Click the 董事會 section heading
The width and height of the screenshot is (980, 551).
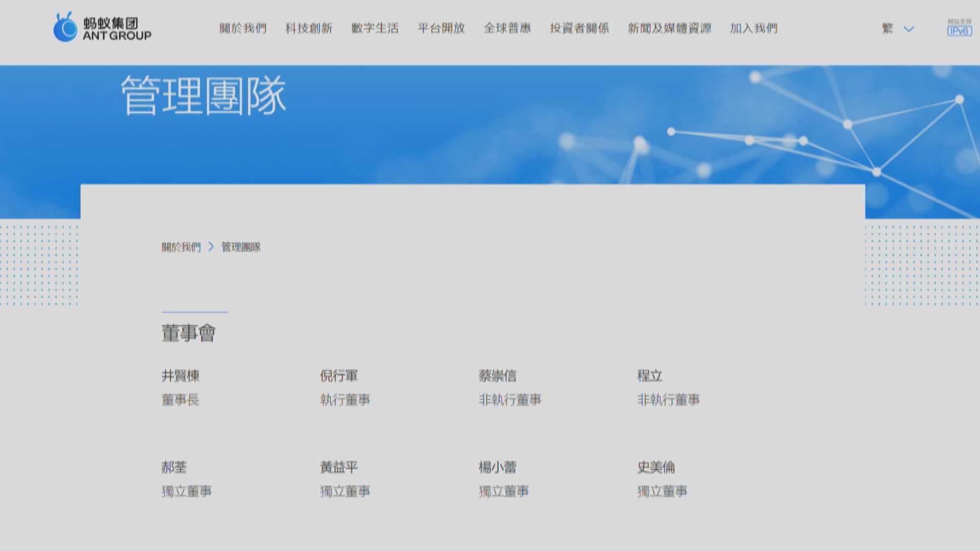pos(188,333)
